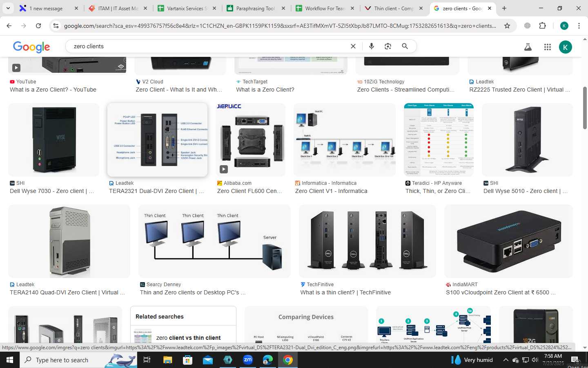The height and width of the screenshot is (368, 588).
Task: Open the Google account avatar K
Action: click(x=566, y=47)
